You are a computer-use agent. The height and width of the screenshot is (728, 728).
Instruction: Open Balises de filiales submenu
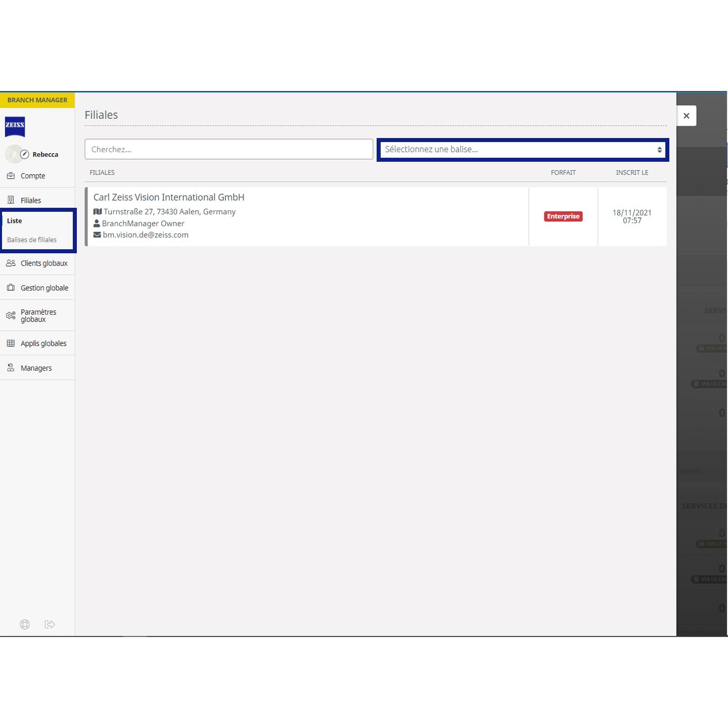32,240
